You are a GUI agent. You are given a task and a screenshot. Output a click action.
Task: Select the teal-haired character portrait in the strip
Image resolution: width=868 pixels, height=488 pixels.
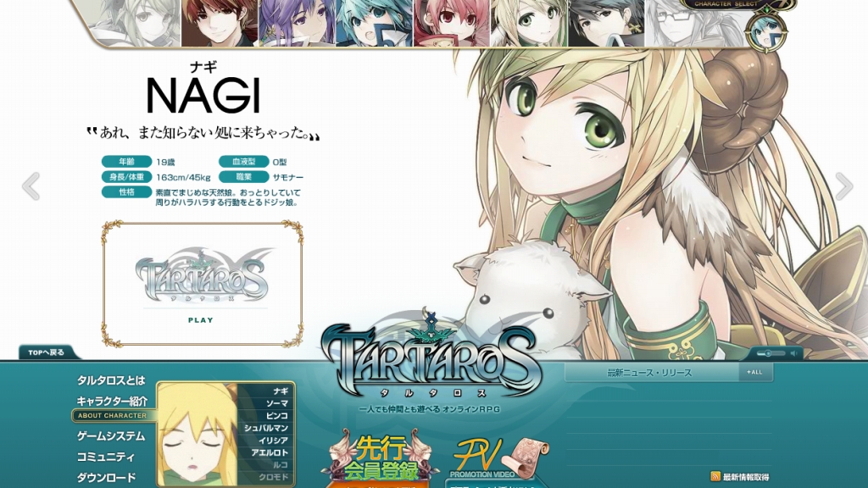coord(374,23)
